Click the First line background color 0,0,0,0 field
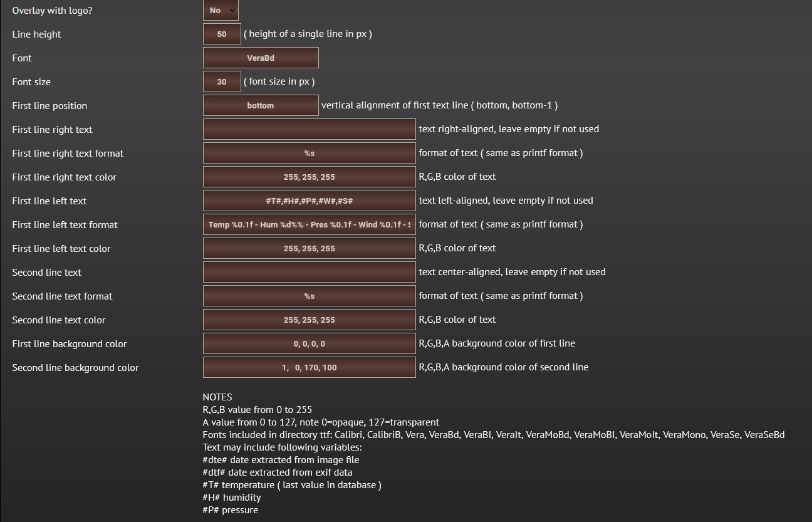This screenshot has height=522, width=812. [309, 343]
